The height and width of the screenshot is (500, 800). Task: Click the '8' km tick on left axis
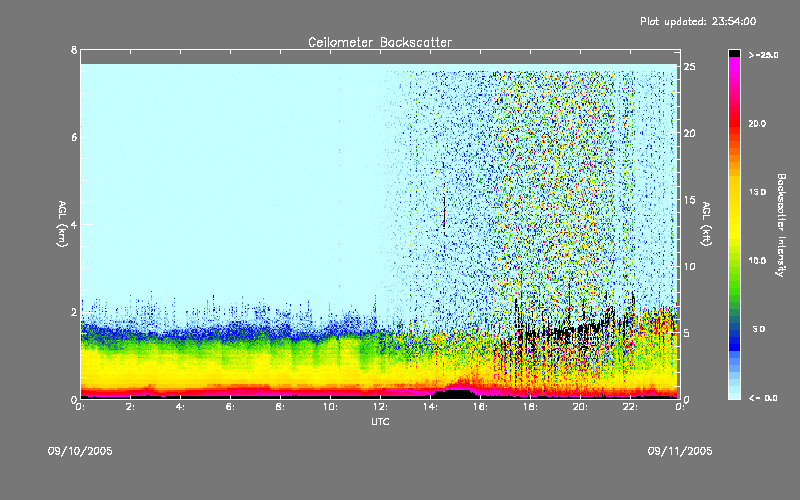click(74, 50)
